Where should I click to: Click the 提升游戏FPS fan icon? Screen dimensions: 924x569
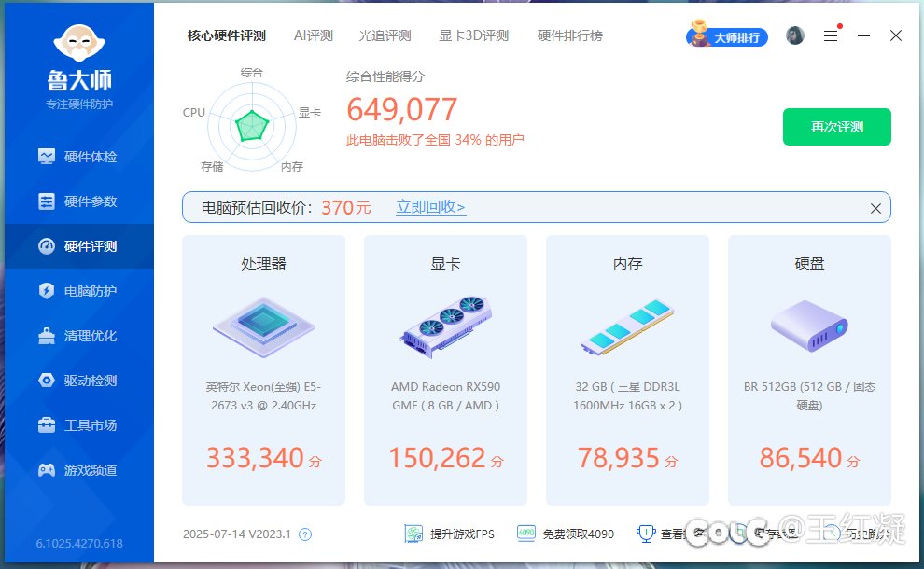(x=413, y=534)
